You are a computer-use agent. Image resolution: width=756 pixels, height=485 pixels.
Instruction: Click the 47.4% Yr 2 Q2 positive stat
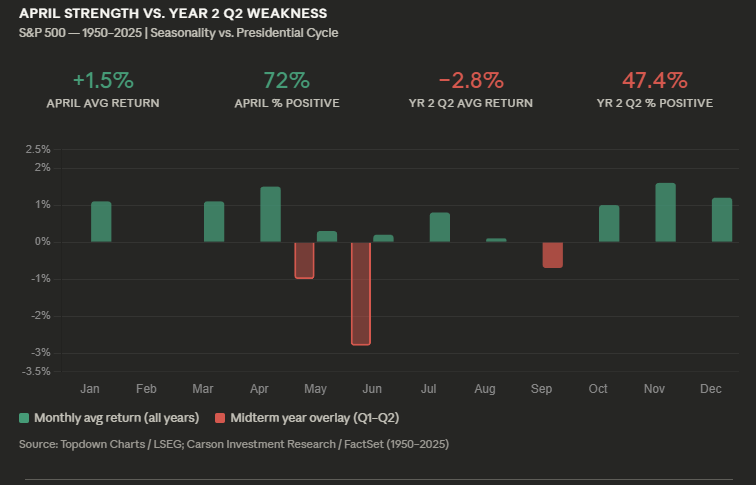coord(654,80)
